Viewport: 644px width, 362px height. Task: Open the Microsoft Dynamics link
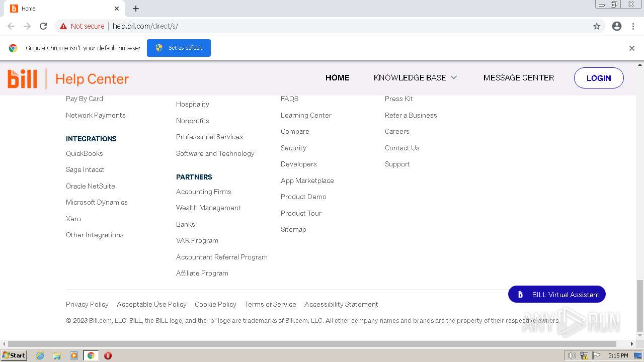point(97,202)
